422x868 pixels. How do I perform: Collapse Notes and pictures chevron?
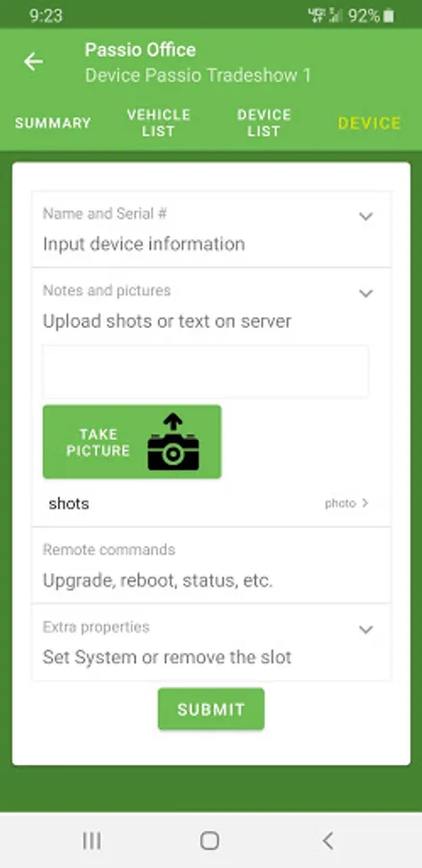point(365,293)
